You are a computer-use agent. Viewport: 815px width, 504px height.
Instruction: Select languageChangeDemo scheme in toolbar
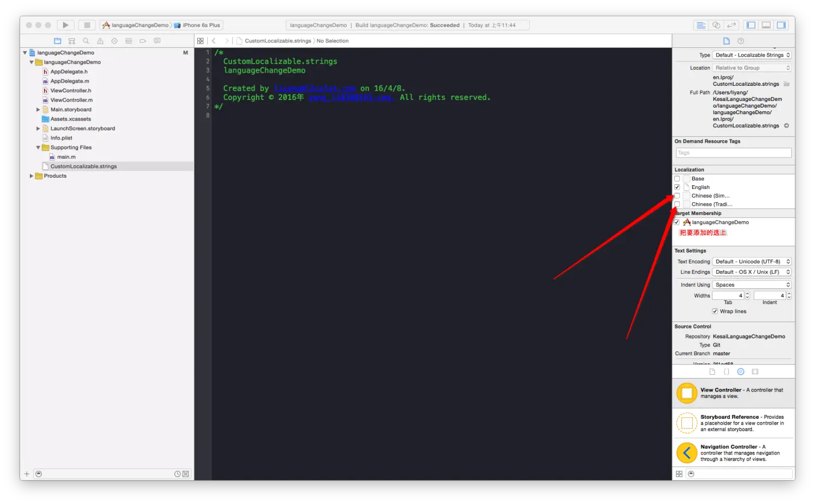pos(136,25)
